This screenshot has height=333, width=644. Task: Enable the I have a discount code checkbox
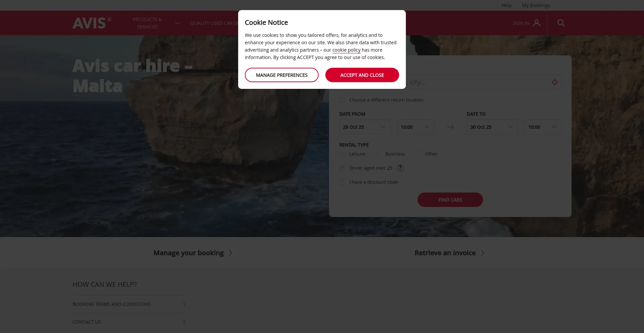(x=342, y=182)
